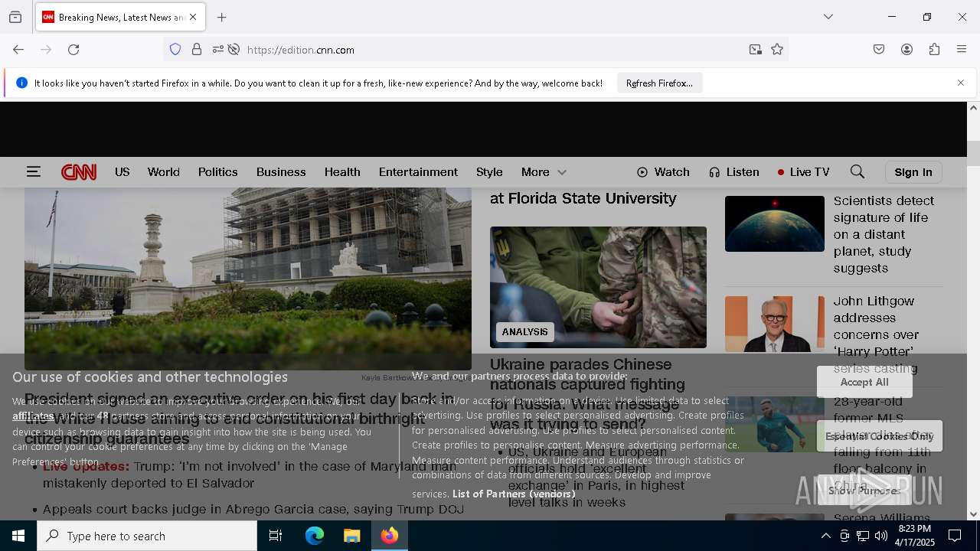Choose Essential Cookies Only
Viewport: 980px width, 551px height.
click(x=880, y=436)
